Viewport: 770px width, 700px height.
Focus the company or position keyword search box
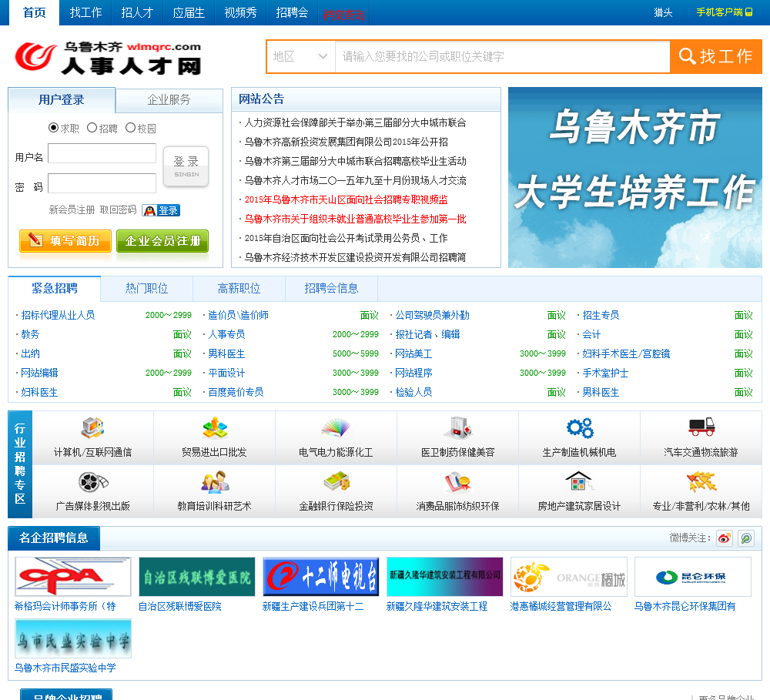[502, 56]
